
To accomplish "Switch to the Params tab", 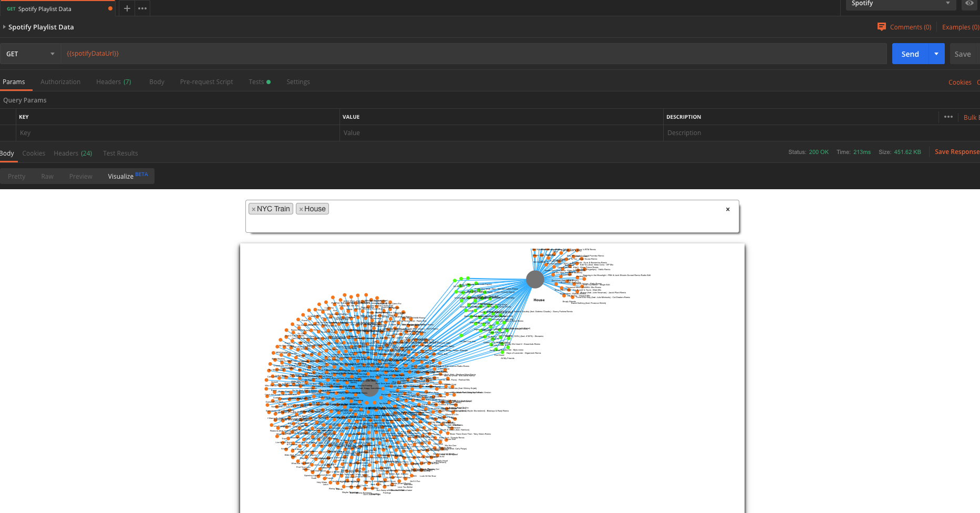I will [x=14, y=81].
